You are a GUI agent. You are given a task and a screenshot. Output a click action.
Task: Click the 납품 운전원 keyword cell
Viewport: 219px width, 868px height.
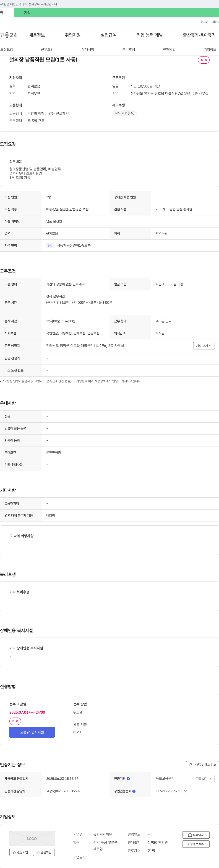coord(54,221)
